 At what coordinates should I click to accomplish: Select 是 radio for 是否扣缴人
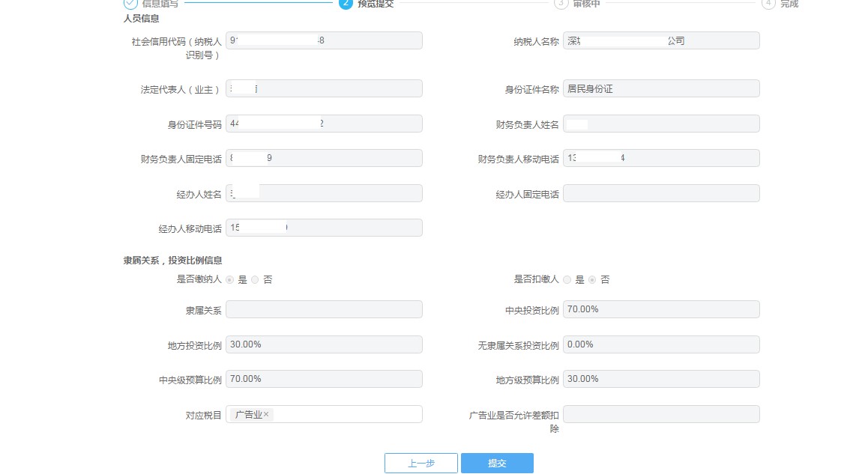tap(568, 279)
